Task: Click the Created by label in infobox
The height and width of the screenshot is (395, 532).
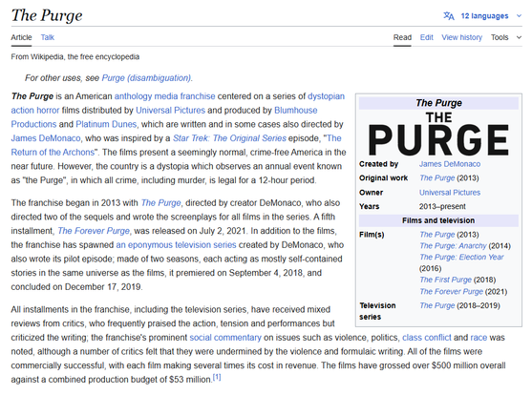Action: click(x=378, y=164)
